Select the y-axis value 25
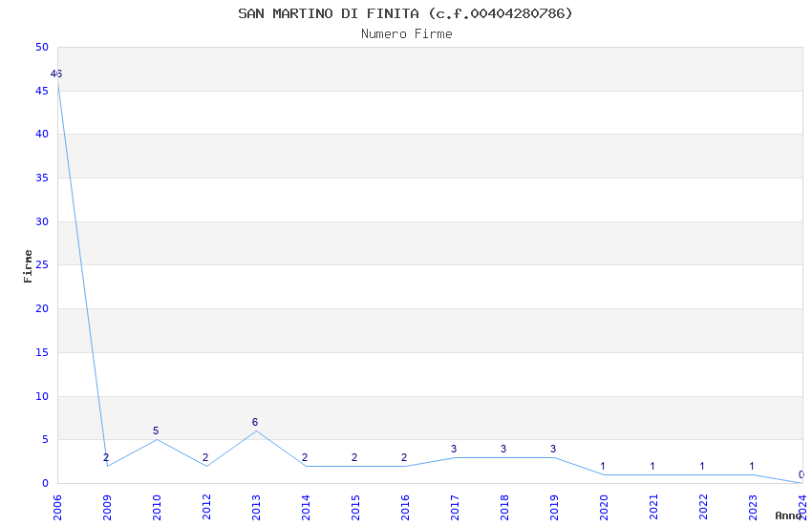The image size is (812, 525). [42, 264]
